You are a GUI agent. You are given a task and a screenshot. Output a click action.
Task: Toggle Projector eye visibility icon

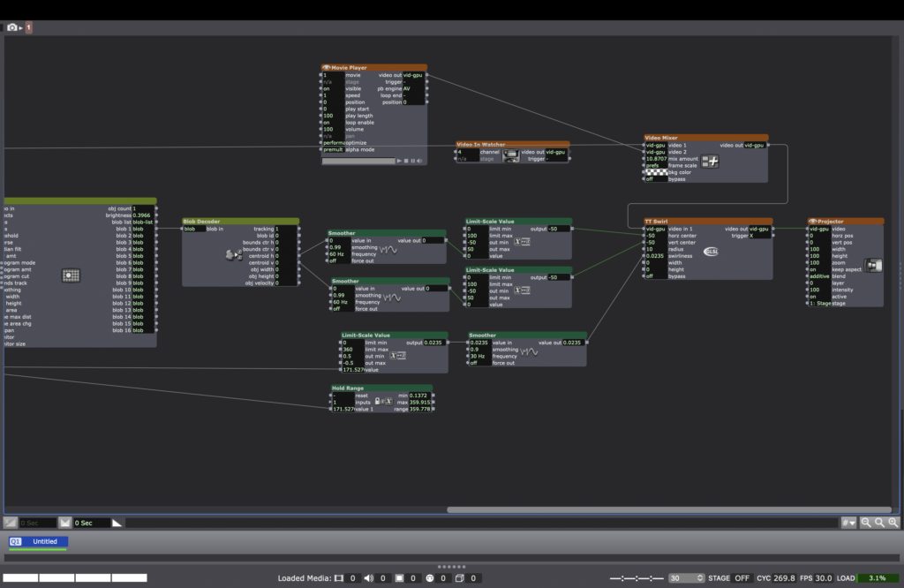(812, 222)
